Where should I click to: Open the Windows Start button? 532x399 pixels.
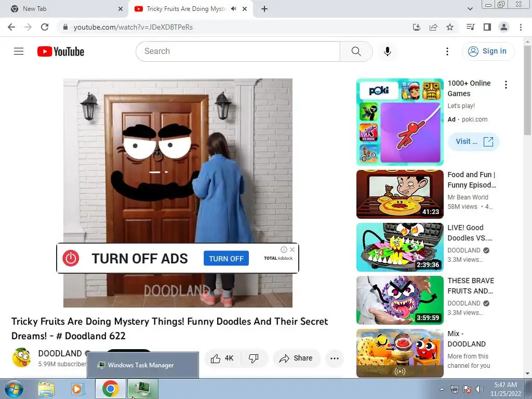point(14,389)
